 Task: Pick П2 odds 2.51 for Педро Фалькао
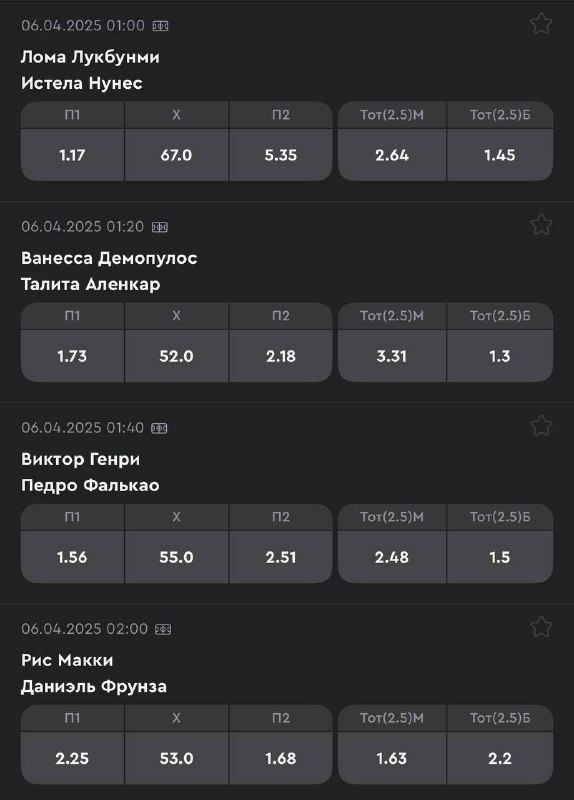click(281, 557)
